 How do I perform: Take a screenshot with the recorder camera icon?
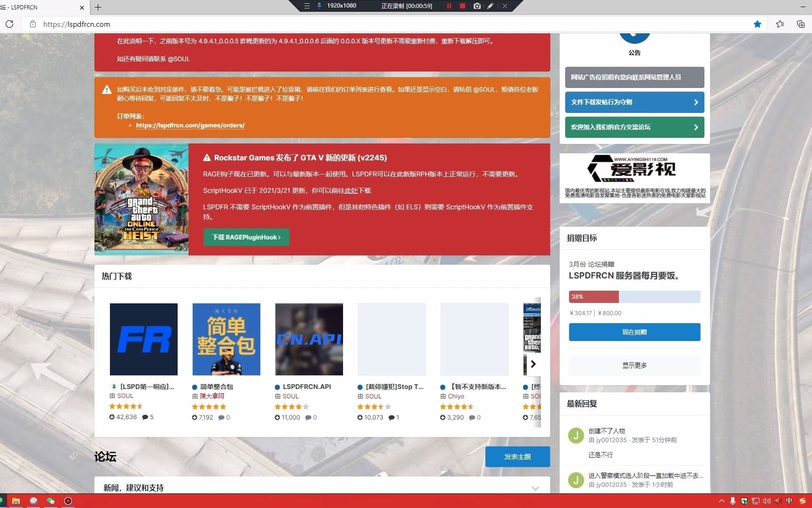coord(477,6)
